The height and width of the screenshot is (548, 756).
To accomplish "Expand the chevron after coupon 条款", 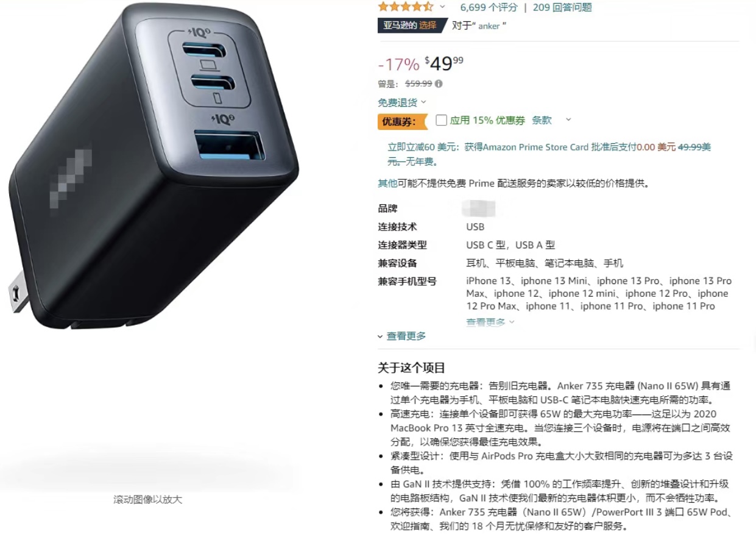I will [568, 119].
